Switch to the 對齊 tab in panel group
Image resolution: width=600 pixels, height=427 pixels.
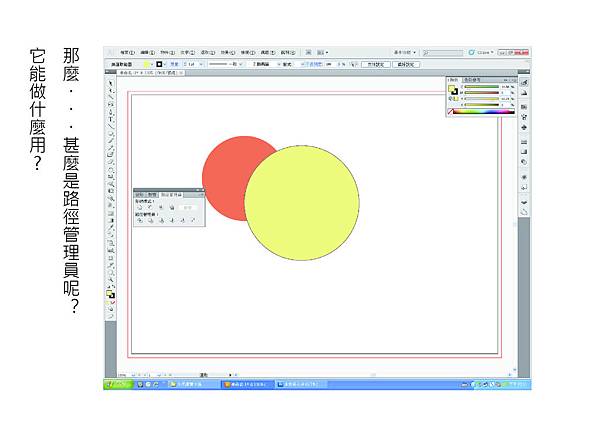[x=152, y=195]
